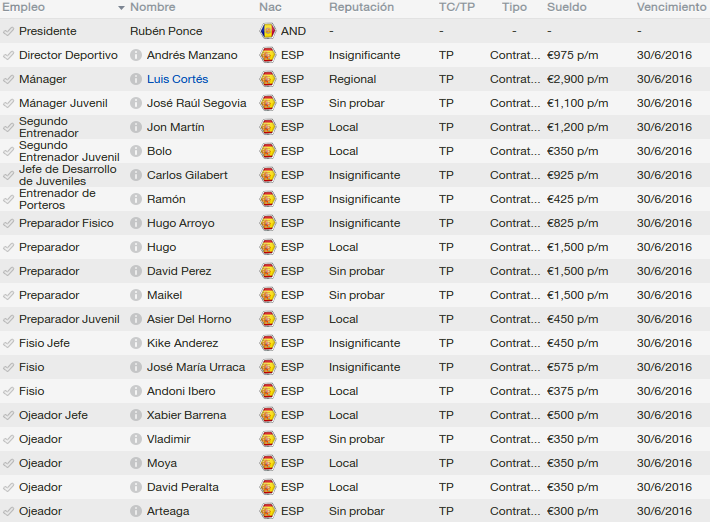Viewport: 710px width, 522px height.
Task: Click info icon beside David Perez
Action: [x=135, y=271]
